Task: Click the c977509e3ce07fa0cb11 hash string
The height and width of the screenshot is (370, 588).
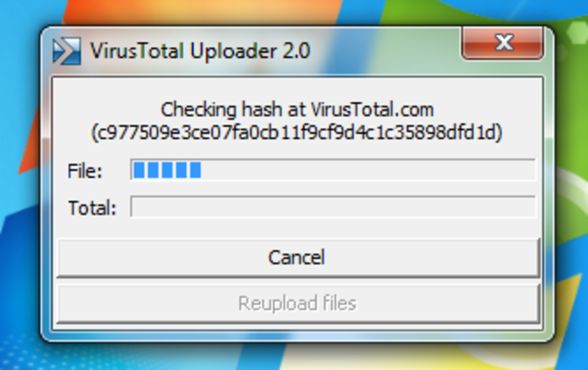Action: click(297, 133)
